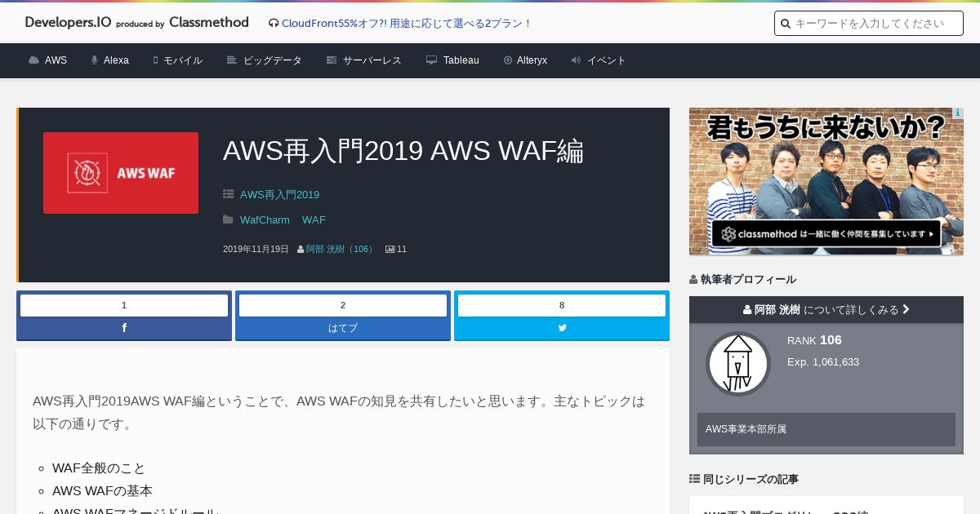Image resolution: width=980 pixels, height=514 pixels.
Task: Click the view count icon showing 11
Action: click(390, 249)
